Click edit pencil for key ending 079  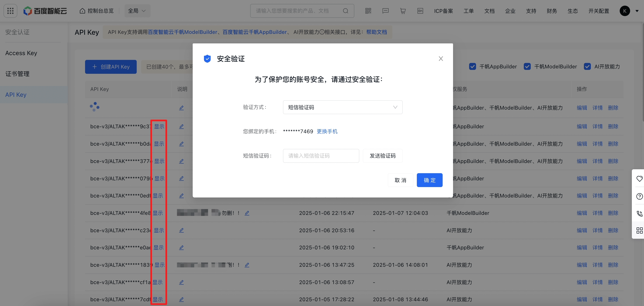181,178
